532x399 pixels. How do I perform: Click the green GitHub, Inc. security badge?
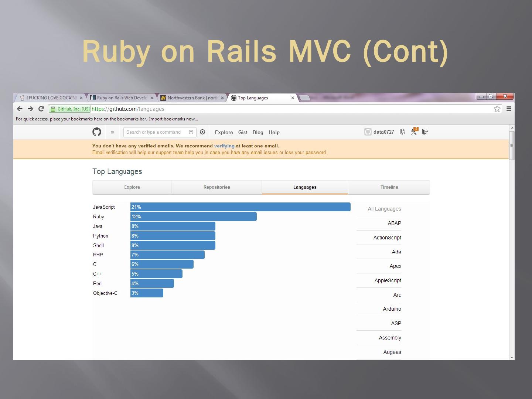point(70,109)
